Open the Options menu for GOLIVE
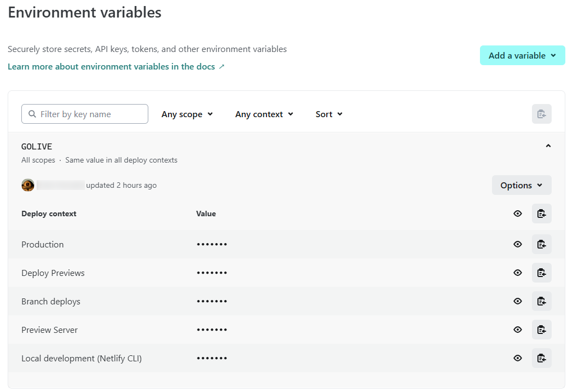The width and height of the screenshot is (573, 392). pos(521,185)
